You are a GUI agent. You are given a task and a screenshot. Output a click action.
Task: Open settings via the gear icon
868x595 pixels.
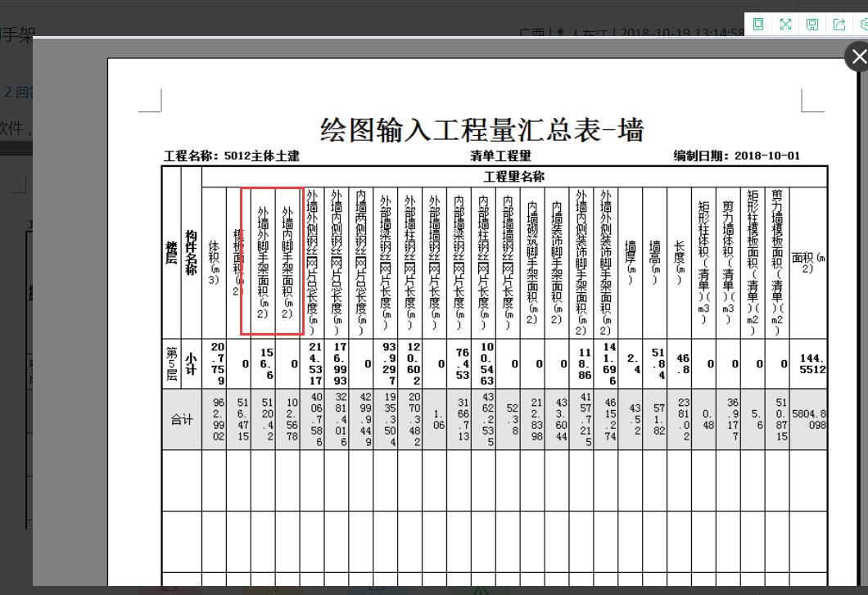tap(864, 25)
